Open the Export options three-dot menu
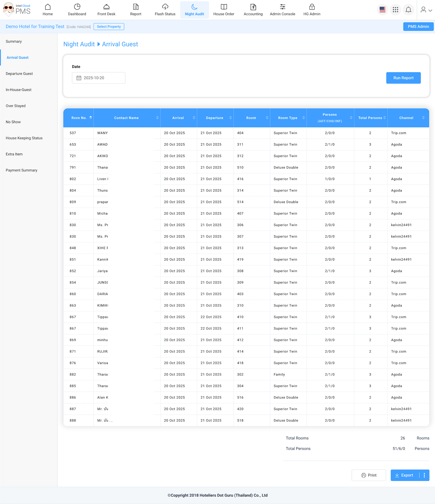Viewport: 435px width, 504px height. tap(424, 475)
